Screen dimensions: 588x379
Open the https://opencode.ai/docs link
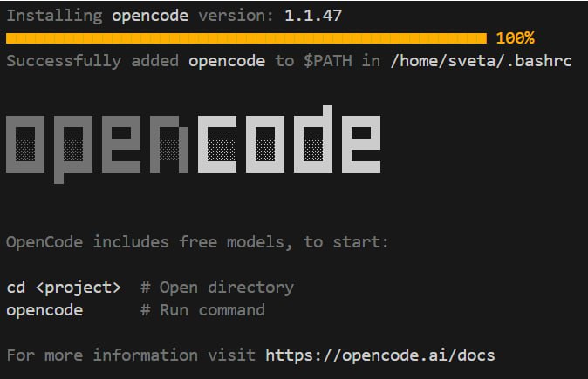(380, 355)
